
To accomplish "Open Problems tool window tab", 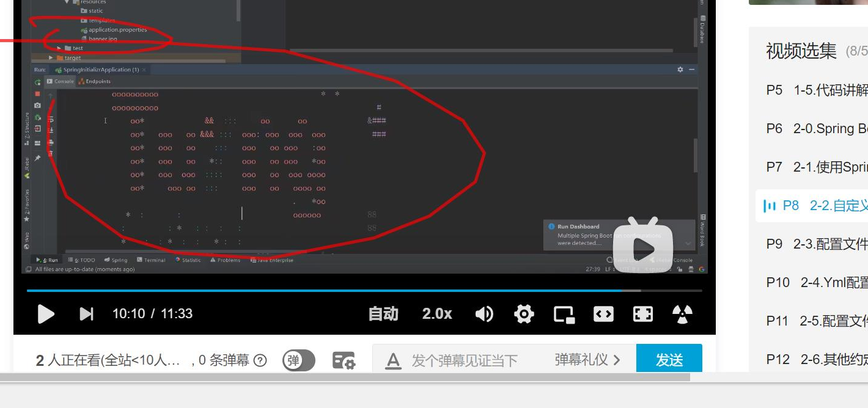I will click(x=226, y=260).
